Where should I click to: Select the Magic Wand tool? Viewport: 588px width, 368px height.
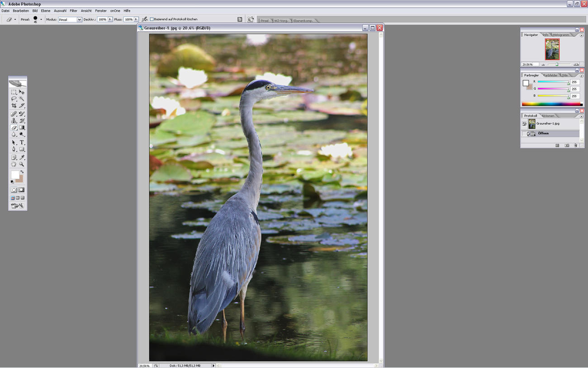22,98
